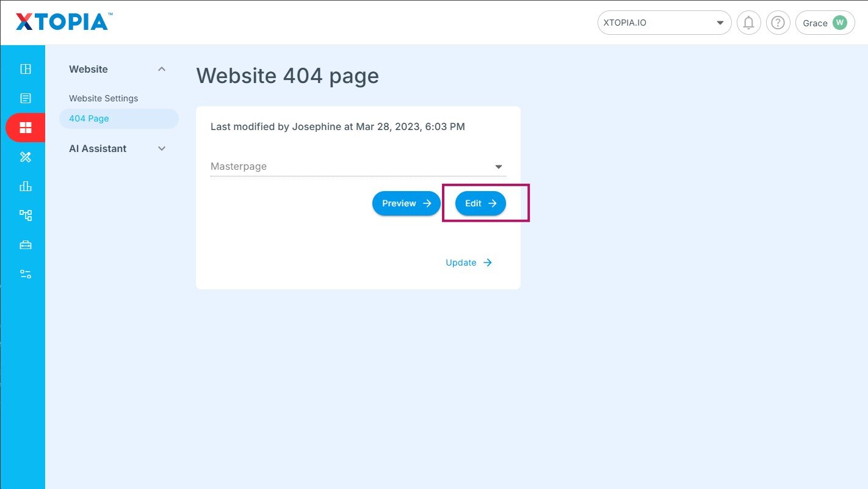This screenshot has width=868, height=489.
Task: Click the hierarchy tree icon in sidebar
Action: pyautogui.click(x=26, y=216)
